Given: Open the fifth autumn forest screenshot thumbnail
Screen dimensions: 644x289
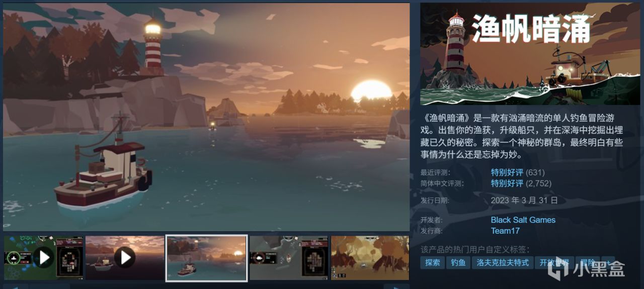Looking at the screenshot, I should pyautogui.click(x=370, y=258).
